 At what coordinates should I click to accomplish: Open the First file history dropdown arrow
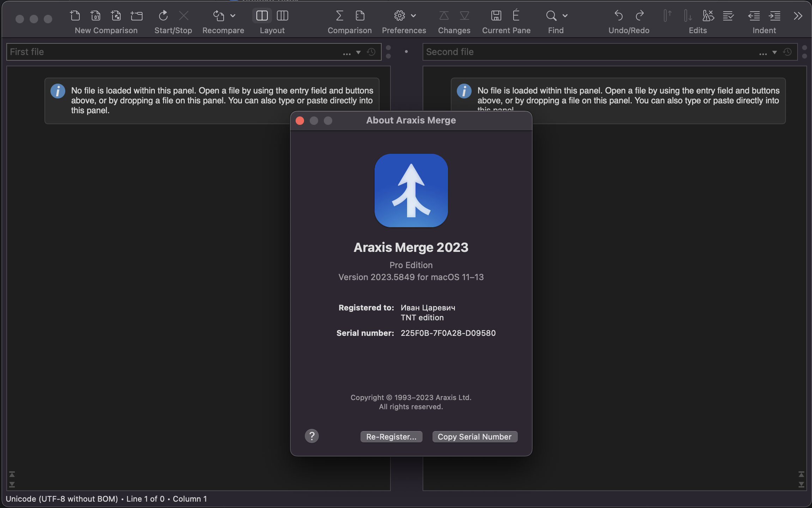click(x=358, y=52)
